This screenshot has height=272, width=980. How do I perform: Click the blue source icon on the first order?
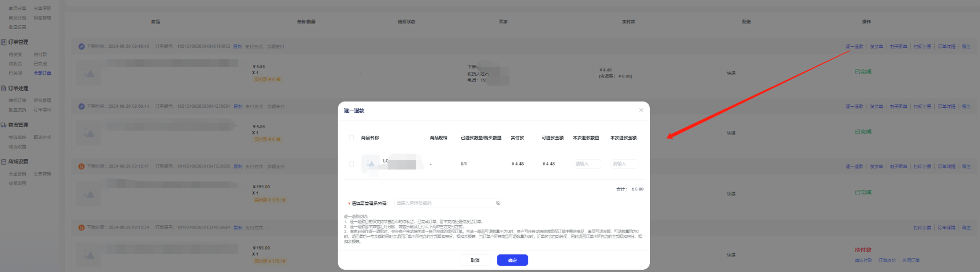click(82, 47)
